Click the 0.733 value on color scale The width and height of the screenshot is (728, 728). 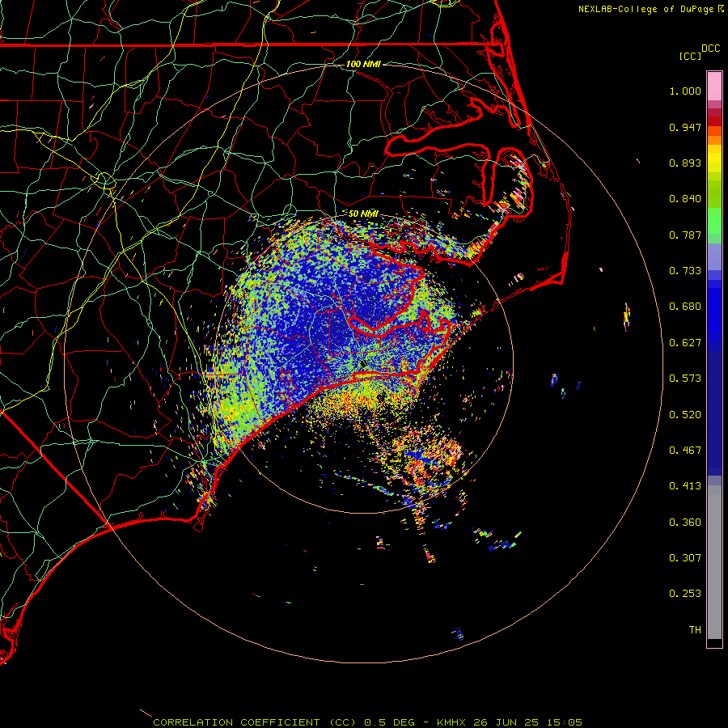click(685, 271)
